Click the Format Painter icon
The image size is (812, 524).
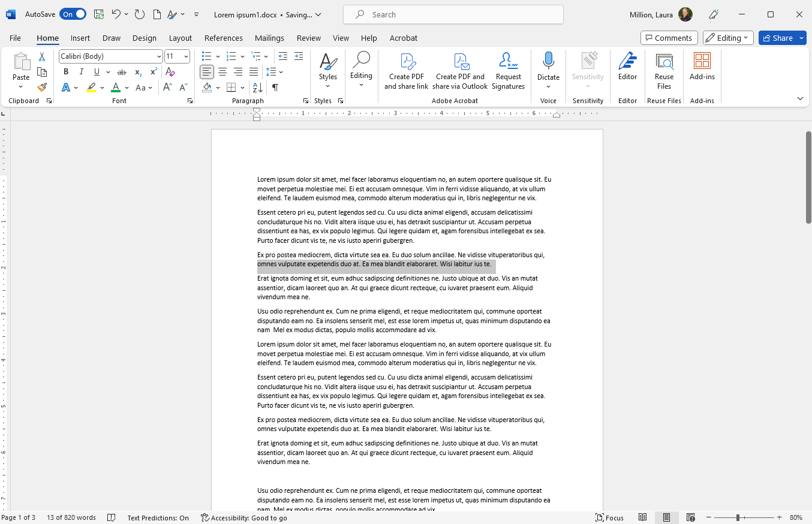[x=42, y=88]
